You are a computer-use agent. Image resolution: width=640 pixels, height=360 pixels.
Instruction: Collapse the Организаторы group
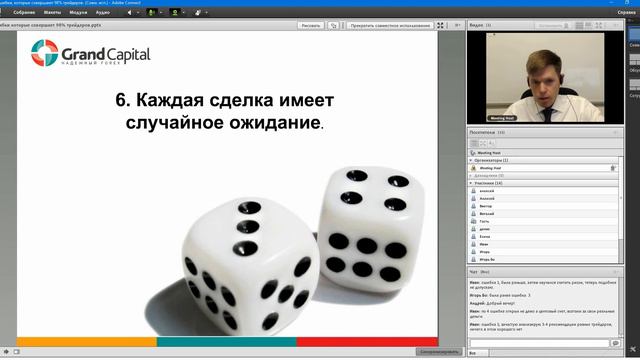[471, 160]
